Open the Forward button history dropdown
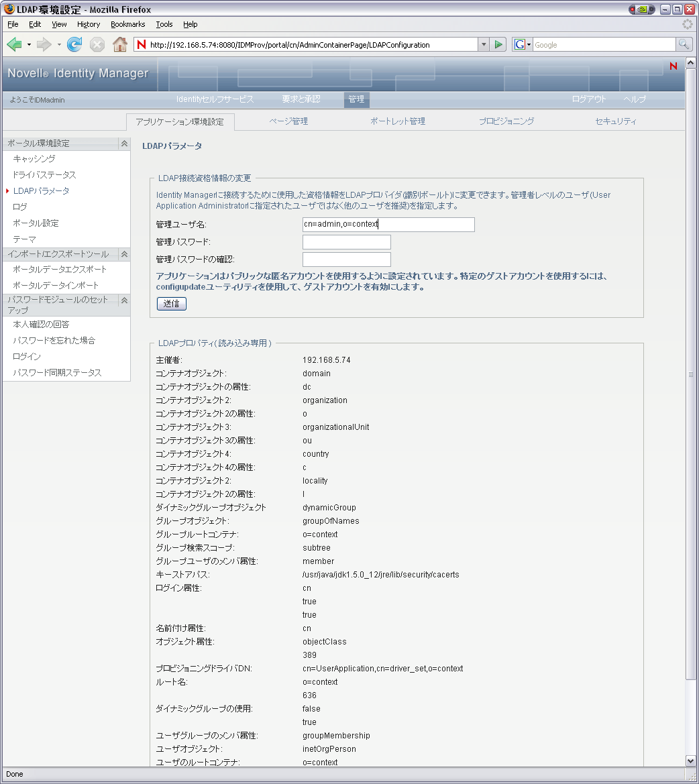The width and height of the screenshot is (699, 784). (x=59, y=44)
